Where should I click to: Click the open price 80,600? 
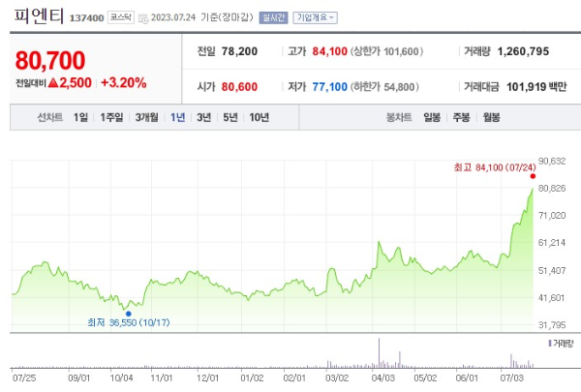239,87
